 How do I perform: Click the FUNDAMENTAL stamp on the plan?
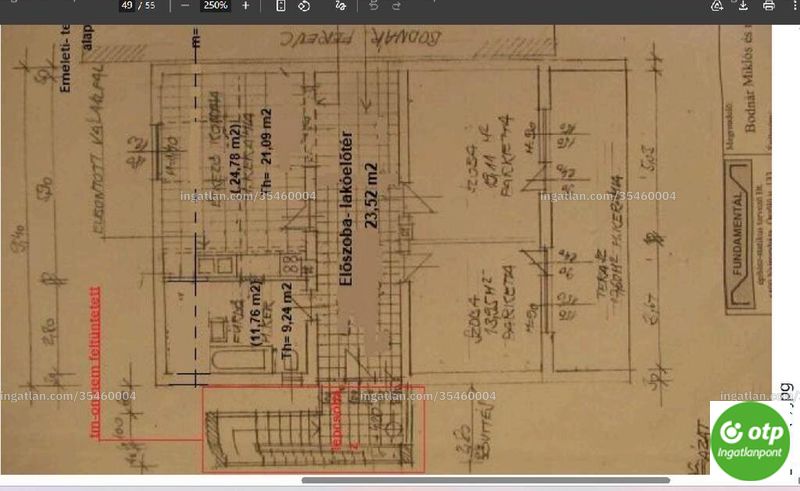click(739, 236)
